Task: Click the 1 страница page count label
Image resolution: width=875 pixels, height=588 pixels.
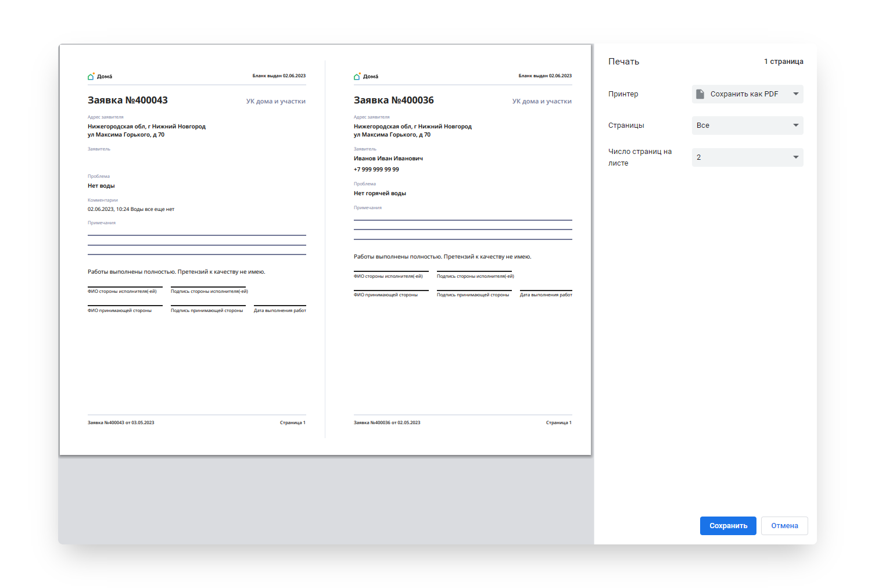Action: [784, 62]
